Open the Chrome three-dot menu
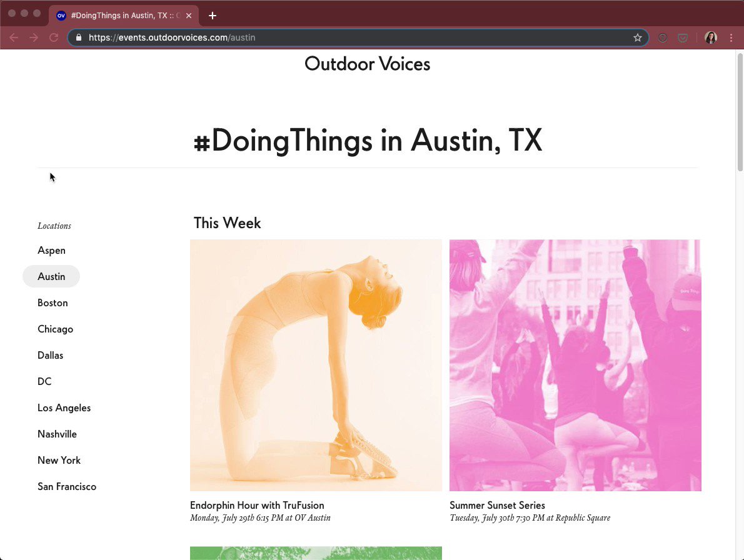 coord(731,37)
